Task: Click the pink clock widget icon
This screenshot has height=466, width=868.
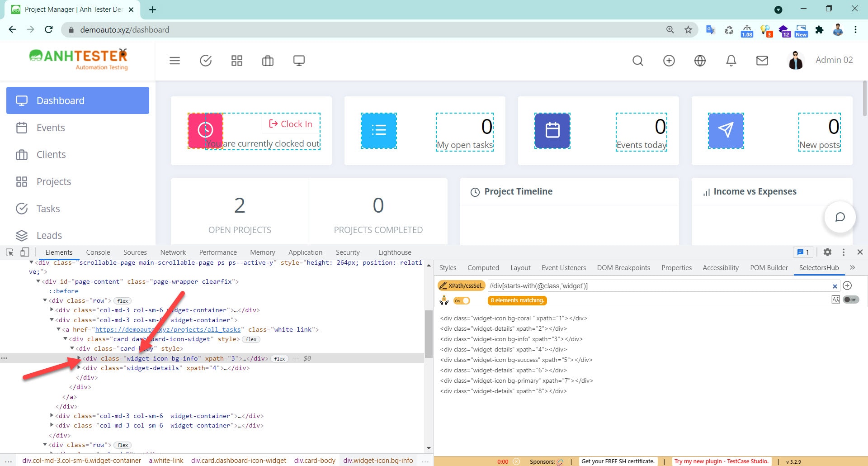Action: [x=205, y=130]
